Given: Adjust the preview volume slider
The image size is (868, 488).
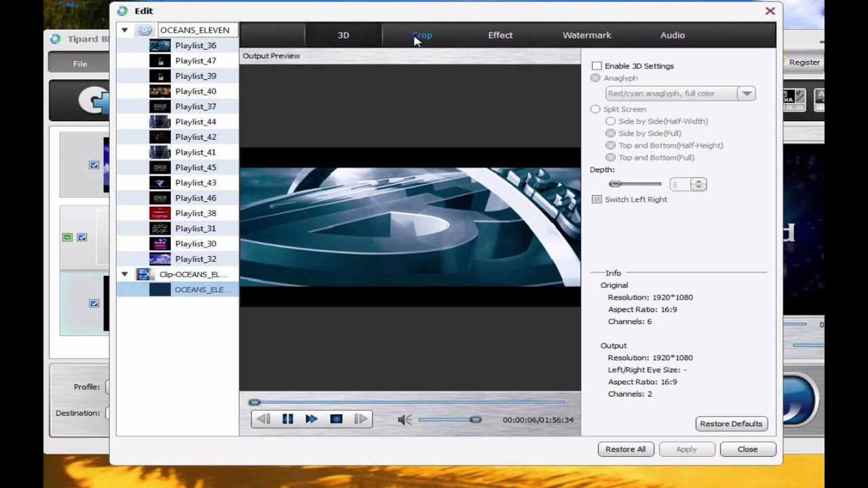Looking at the screenshot, I should tap(450, 420).
